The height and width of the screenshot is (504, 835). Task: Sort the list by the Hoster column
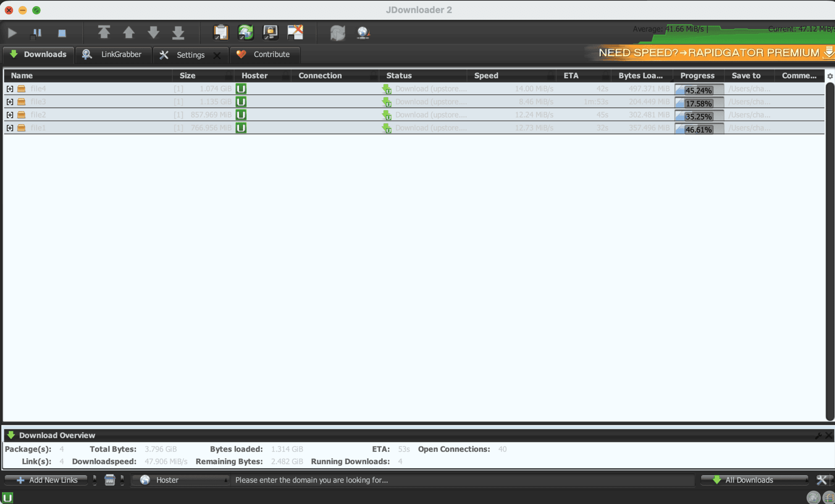263,76
